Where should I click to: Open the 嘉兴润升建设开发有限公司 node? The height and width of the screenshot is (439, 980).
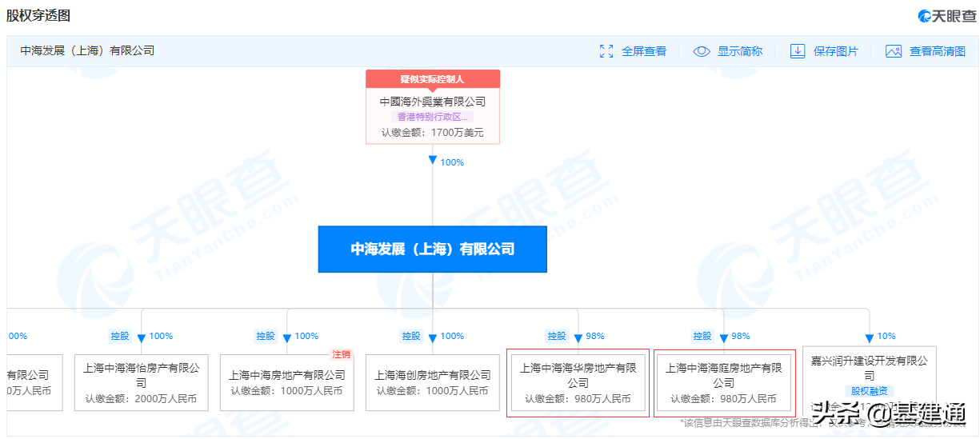pos(869,378)
